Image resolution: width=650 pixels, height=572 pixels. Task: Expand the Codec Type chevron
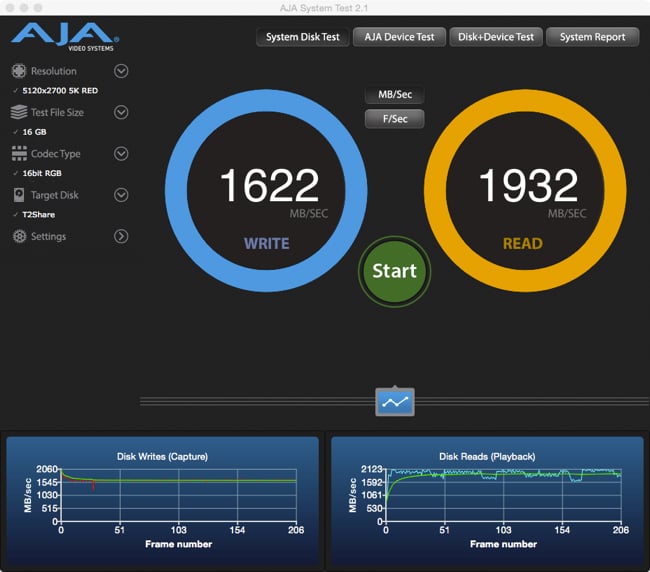[x=121, y=154]
